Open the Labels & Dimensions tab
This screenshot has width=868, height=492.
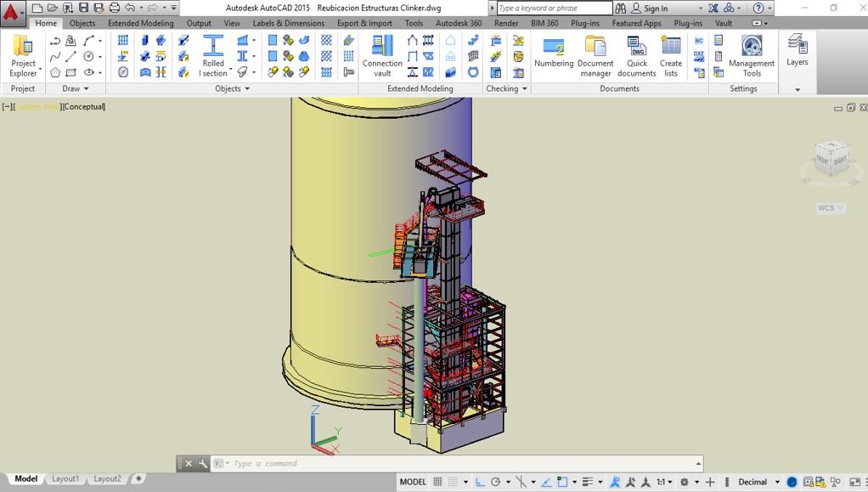coord(288,23)
